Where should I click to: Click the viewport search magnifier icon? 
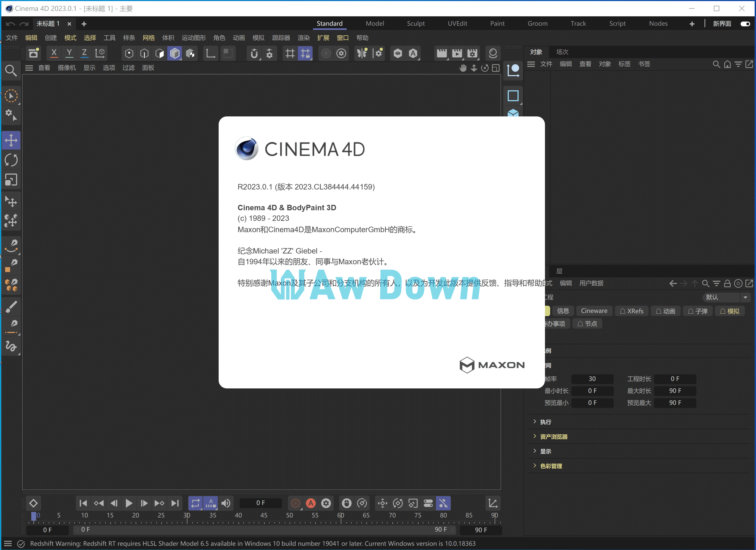point(11,70)
